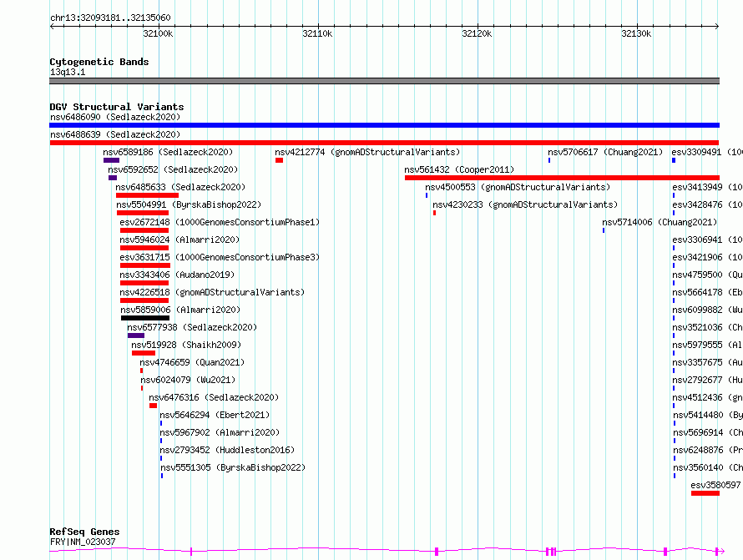Image resolution: width=743 pixels, height=560 pixels.
Task: Click the red bar under nsv519928
Action: click(144, 353)
